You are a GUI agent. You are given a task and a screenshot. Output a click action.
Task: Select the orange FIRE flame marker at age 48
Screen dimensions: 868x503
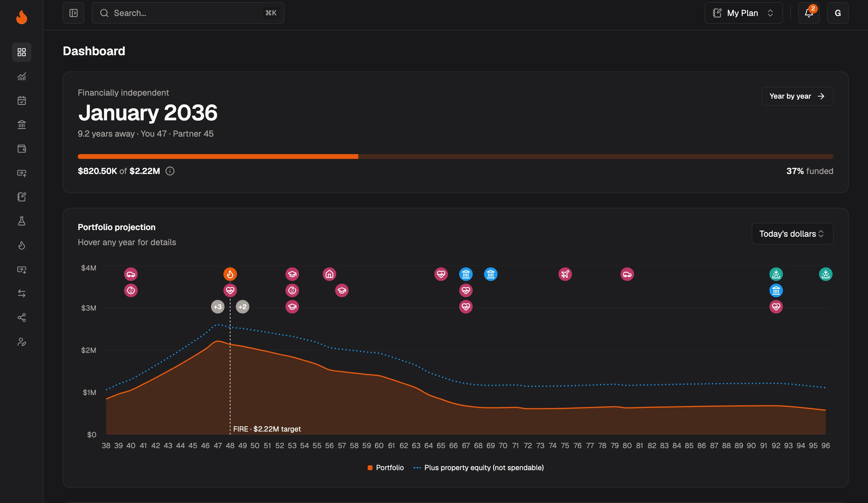click(230, 274)
